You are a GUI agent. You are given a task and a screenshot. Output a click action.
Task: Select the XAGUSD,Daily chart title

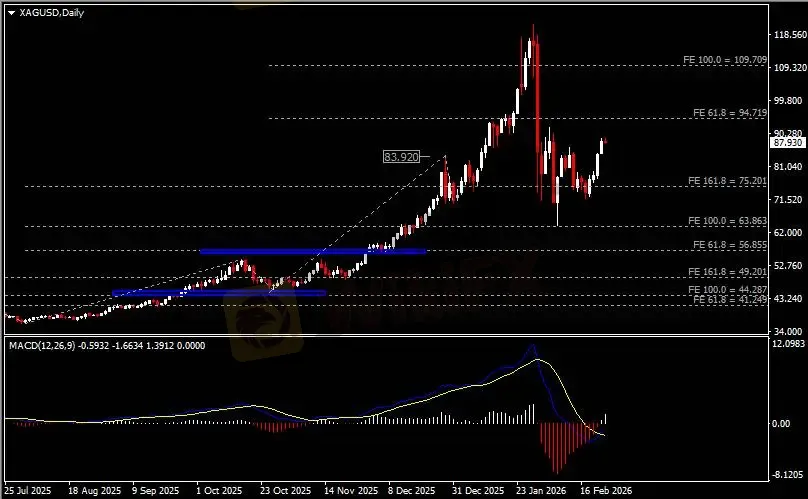point(52,13)
